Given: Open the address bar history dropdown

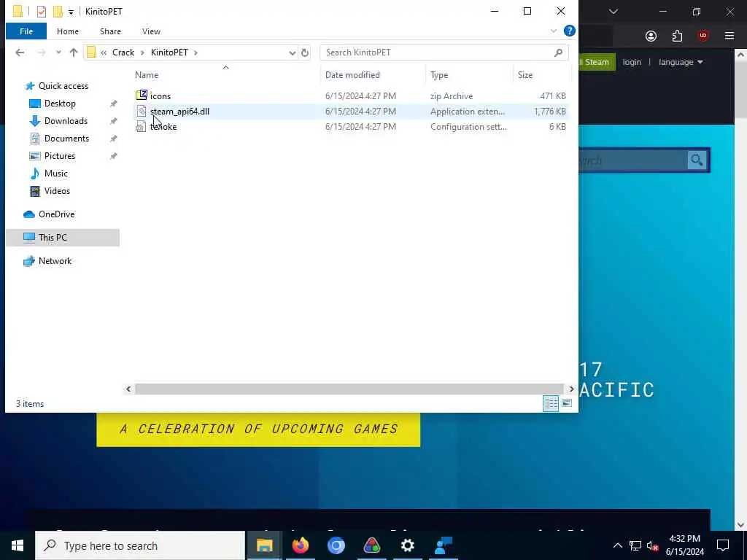Looking at the screenshot, I should point(292,52).
